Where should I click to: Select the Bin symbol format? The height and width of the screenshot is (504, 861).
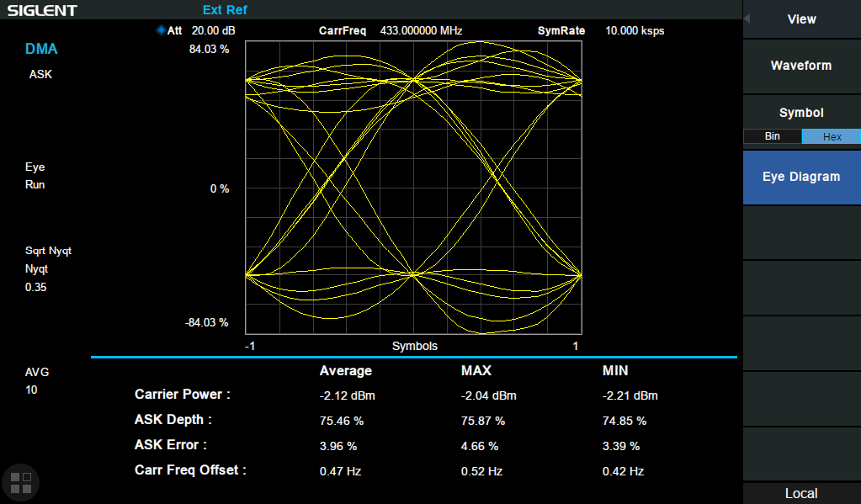coord(772,136)
